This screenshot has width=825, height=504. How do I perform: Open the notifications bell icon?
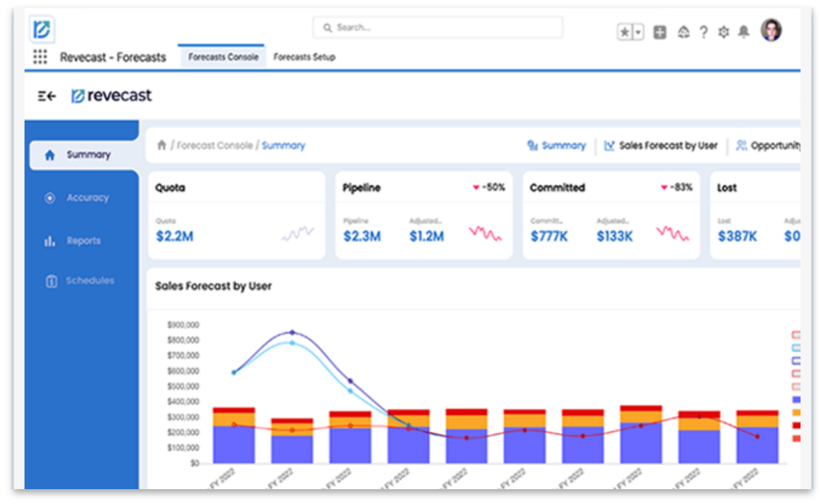744,33
